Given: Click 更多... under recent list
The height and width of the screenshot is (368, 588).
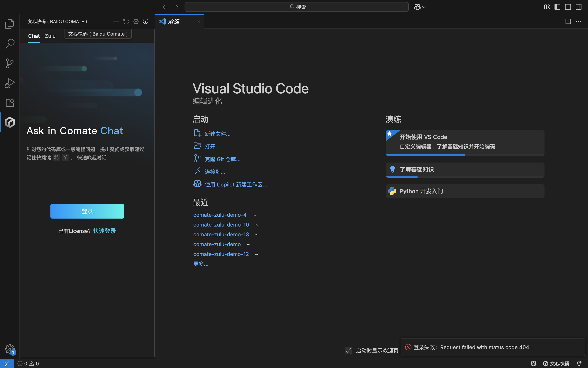Looking at the screenshot, I should pyautogui.click(x=201, y=264).
